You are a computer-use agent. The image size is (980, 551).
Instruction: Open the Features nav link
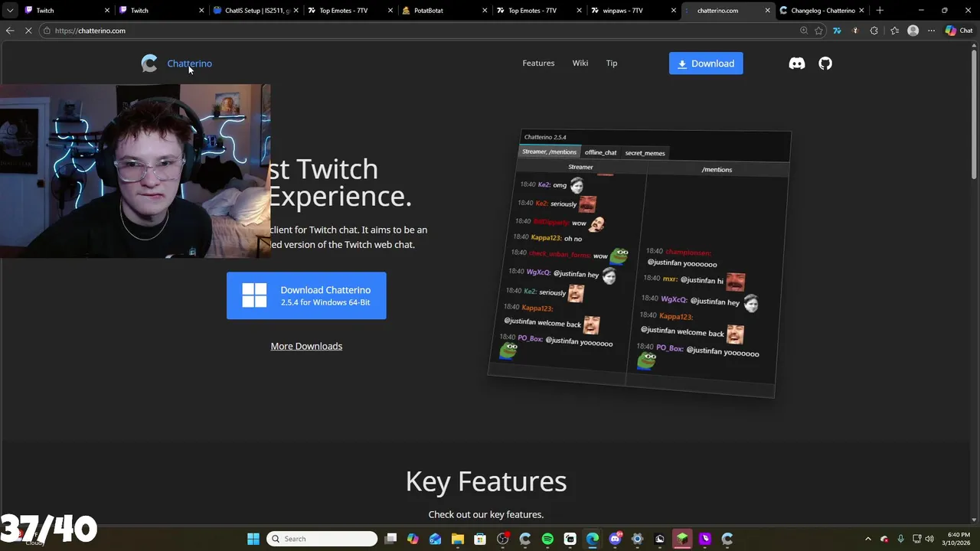pyautogui.click(x=538, y=64)
